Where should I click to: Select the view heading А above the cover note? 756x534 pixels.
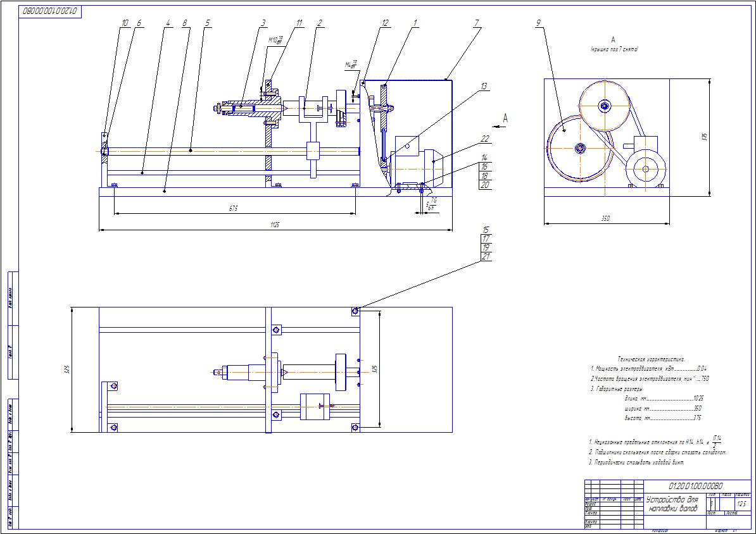tap(614, 39)
